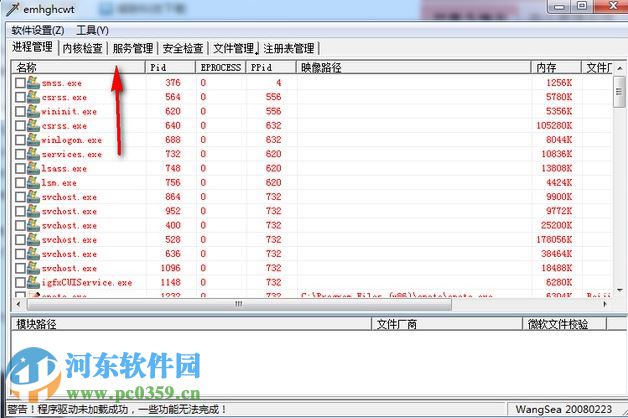Check the csrss.exe Pid 564 checkbox
The image size is (628, 418).
pos(20,97)
